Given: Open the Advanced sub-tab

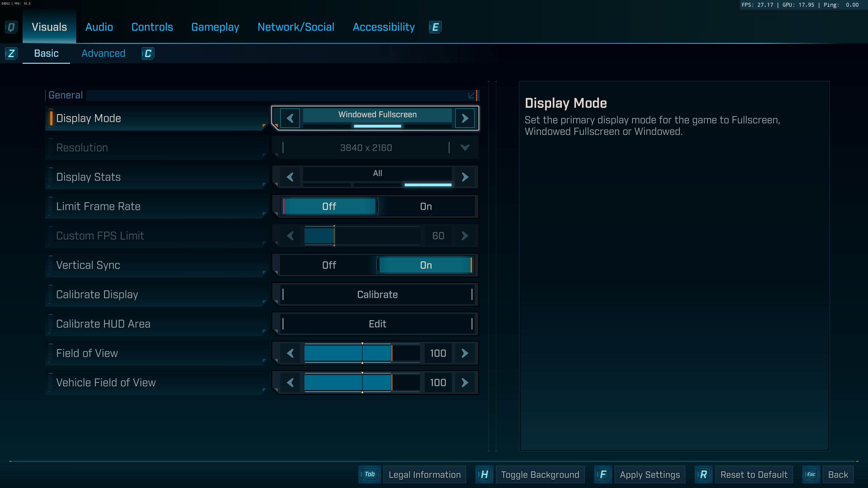Looking at the screenshot, I should pos(104,53).
